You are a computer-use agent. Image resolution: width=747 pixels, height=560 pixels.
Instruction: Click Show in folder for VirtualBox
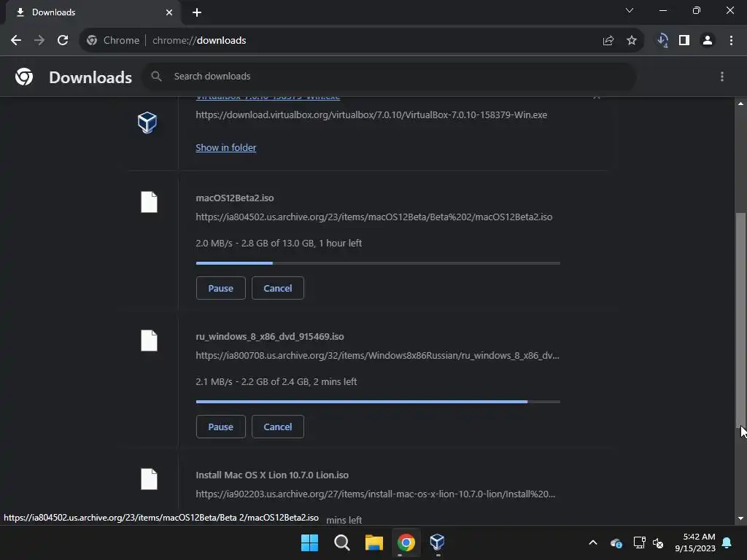[226, 147]
